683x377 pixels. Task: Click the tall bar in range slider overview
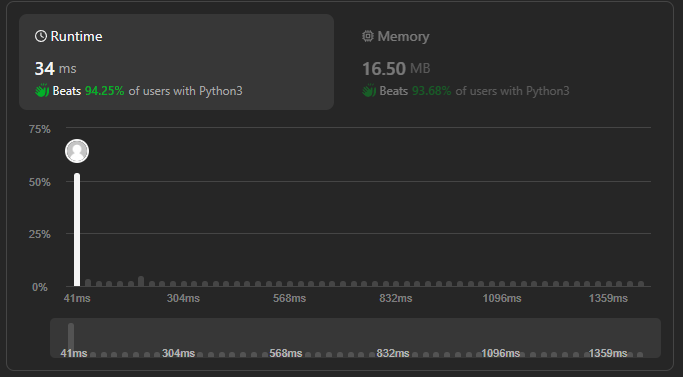[x=71, y=338]
